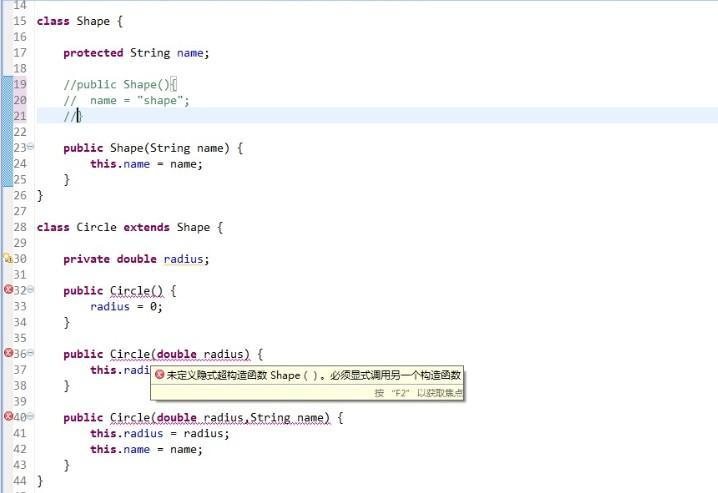Click the tooltip error message about Shape()
This screenshot has height=493, width=718.
314,375
